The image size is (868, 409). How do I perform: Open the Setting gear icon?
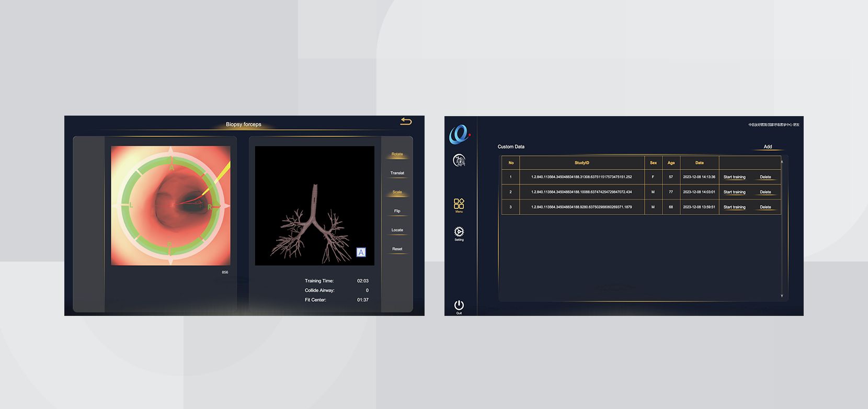coord(459,233)
